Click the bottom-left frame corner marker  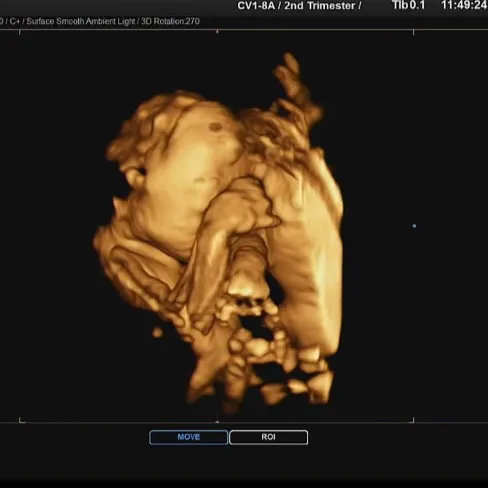(x=21, y=420)
